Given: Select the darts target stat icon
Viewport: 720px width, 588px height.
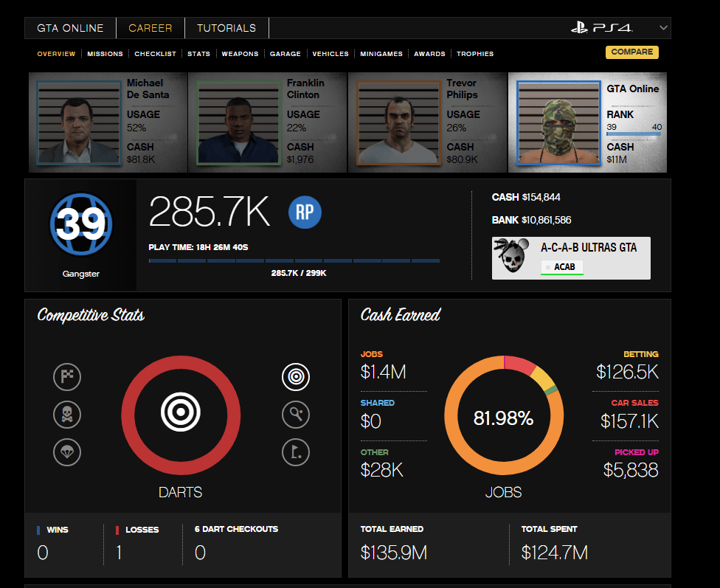Looking at the screenshot, I should 296,377.
